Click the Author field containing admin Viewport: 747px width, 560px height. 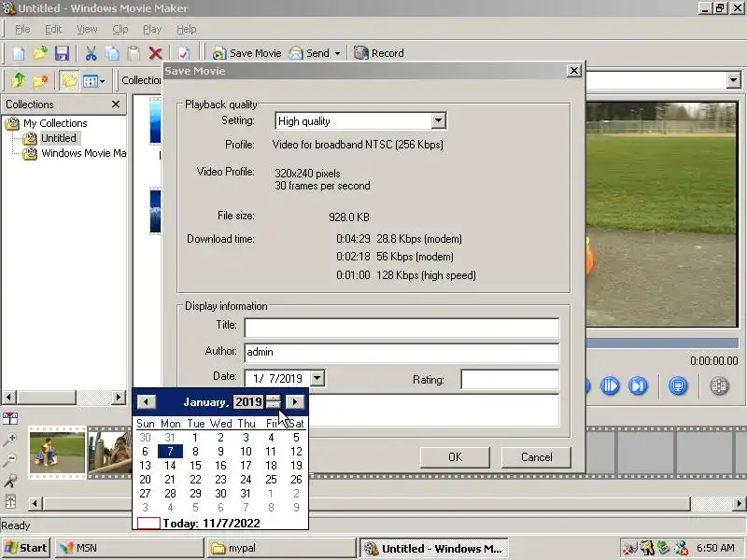[x=402, y=353]
